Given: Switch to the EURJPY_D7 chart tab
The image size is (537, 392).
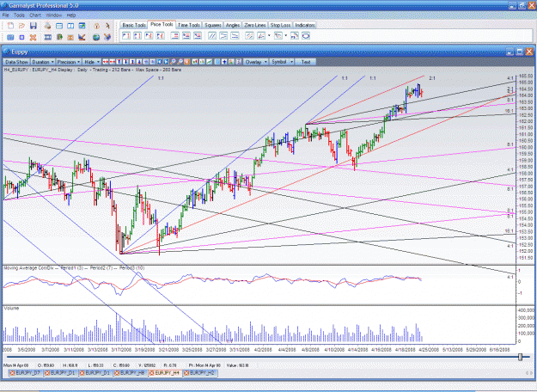Looking at the screenshot, I should 27,373.
